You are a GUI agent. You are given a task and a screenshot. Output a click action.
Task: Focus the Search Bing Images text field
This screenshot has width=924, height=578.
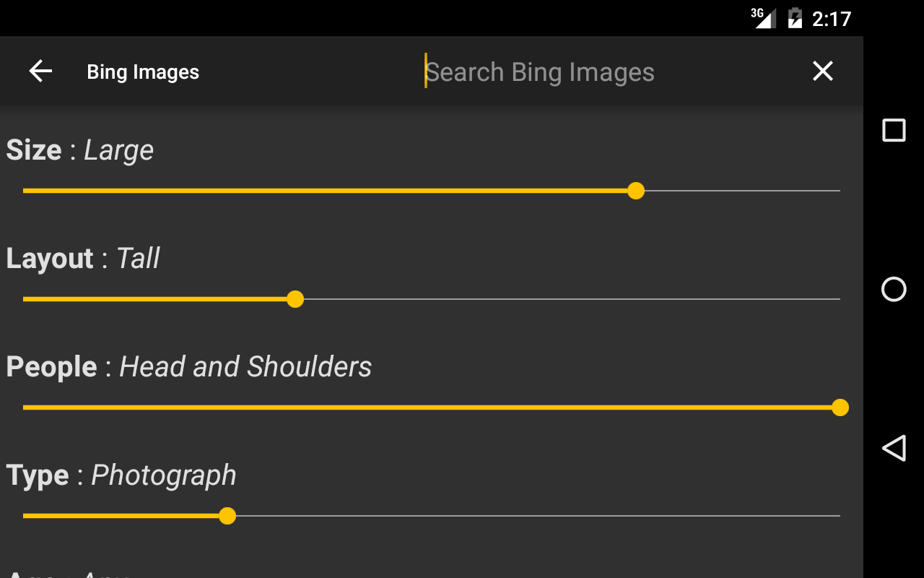(577, 72)
